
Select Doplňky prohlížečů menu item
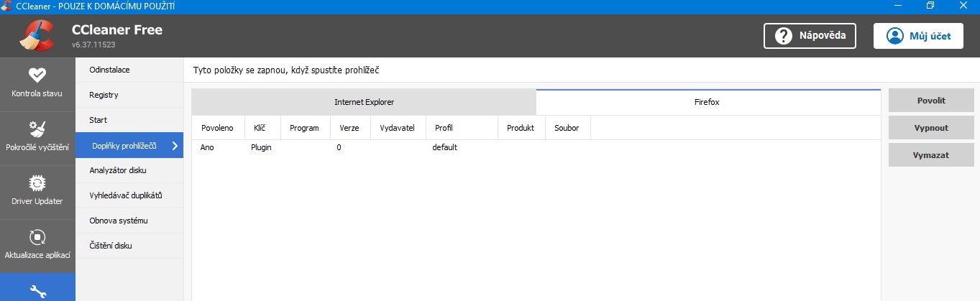[x=129, y=145]
